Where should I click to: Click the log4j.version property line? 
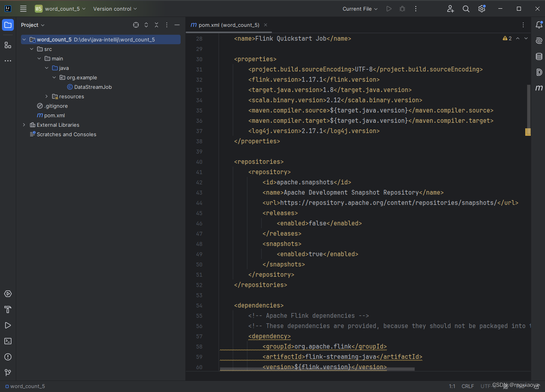point(314,131)
